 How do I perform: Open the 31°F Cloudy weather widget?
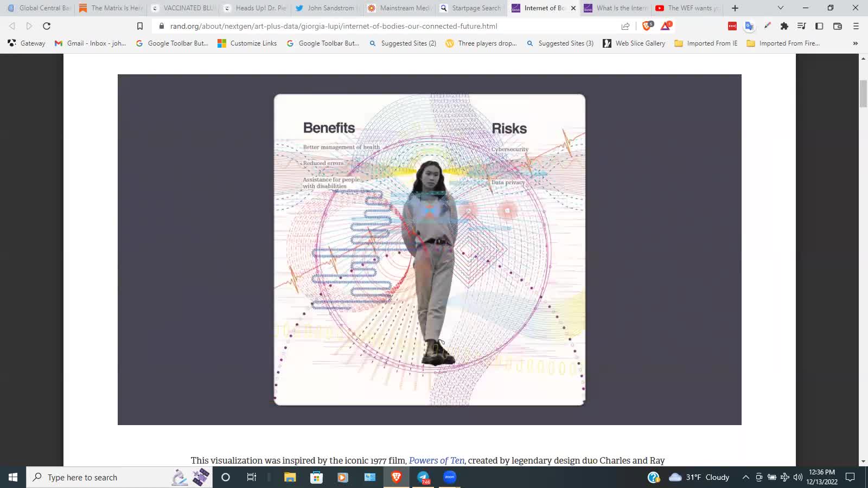click(x=699, y=477)
